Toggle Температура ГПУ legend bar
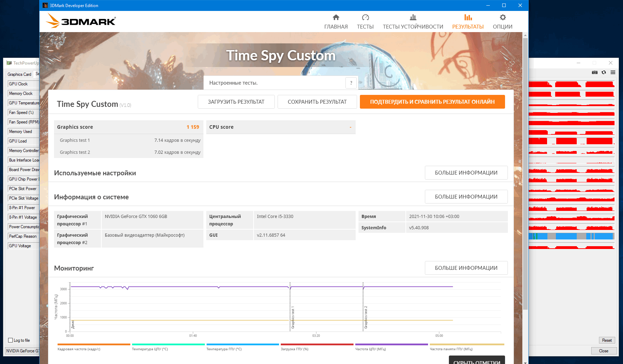This screenshot has width=623, height=364. coord(243,345)
